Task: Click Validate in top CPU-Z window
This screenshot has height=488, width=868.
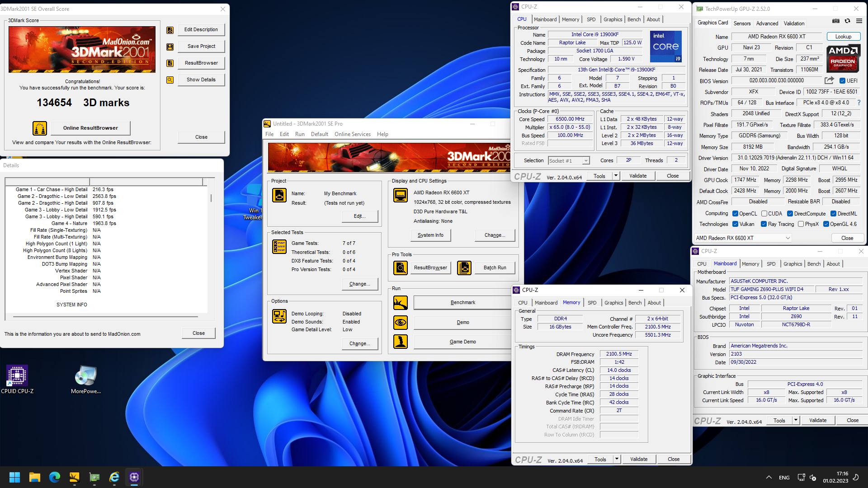Action: (x=638, y=176)
